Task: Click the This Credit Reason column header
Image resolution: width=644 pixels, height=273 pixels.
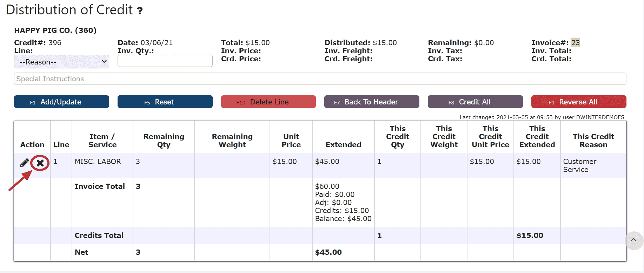Action: 593,141
